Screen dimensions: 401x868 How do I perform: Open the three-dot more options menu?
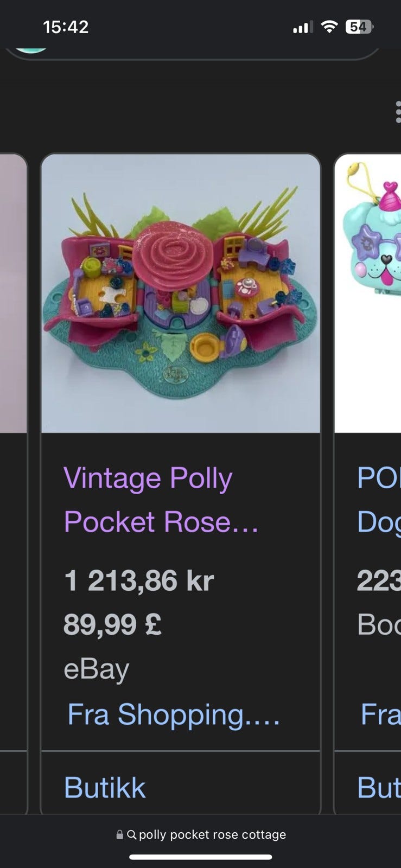coord(398,112)
